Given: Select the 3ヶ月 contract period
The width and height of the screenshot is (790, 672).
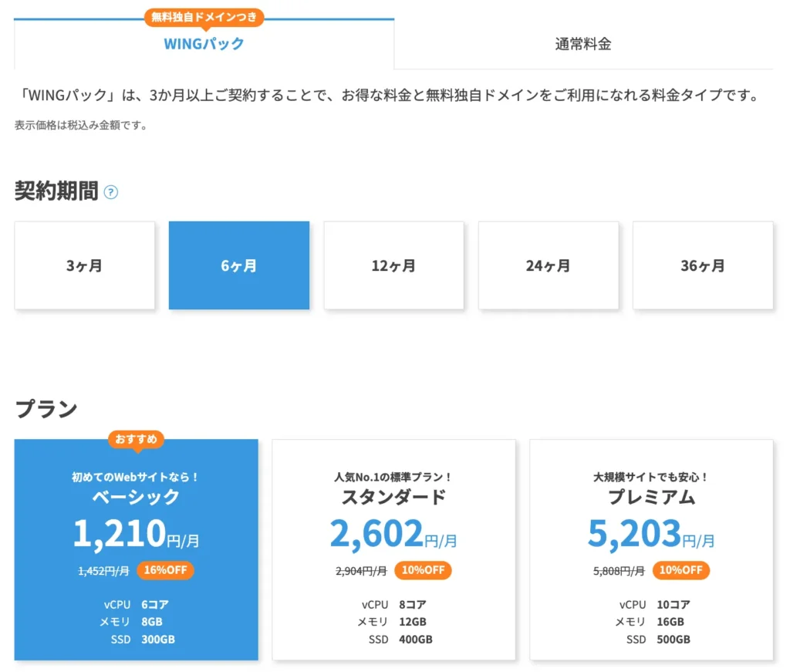Looking at the screenshot, I should click(84, 265).
